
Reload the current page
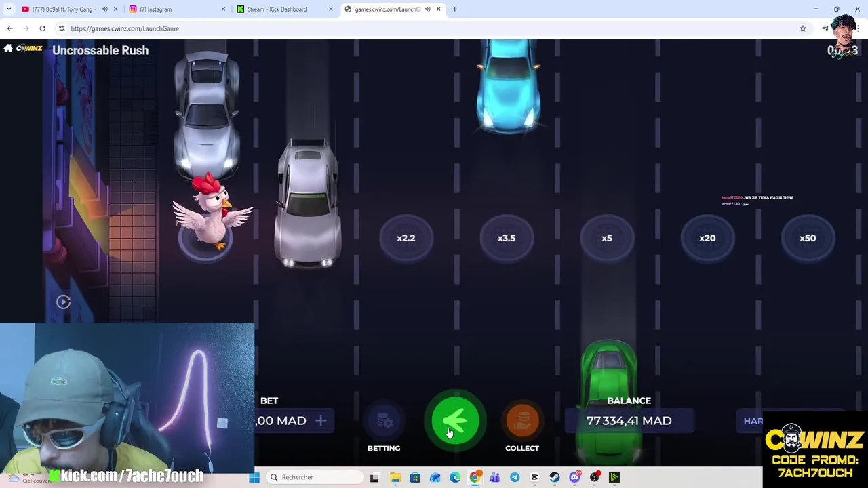(x=42, y=28)
